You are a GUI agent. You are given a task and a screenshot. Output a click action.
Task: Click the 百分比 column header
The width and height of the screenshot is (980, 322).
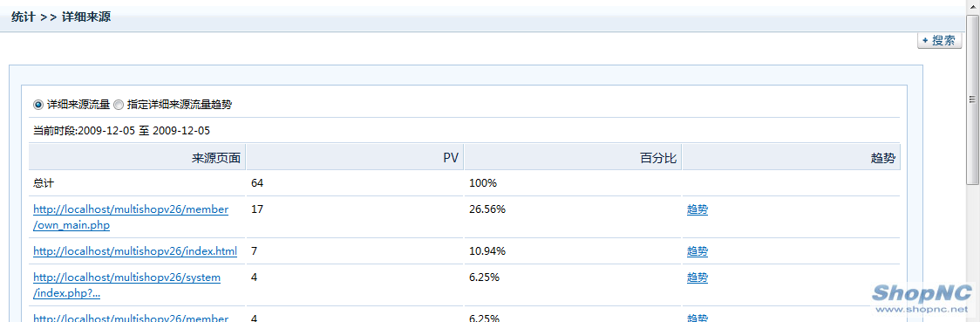(573, 158)
